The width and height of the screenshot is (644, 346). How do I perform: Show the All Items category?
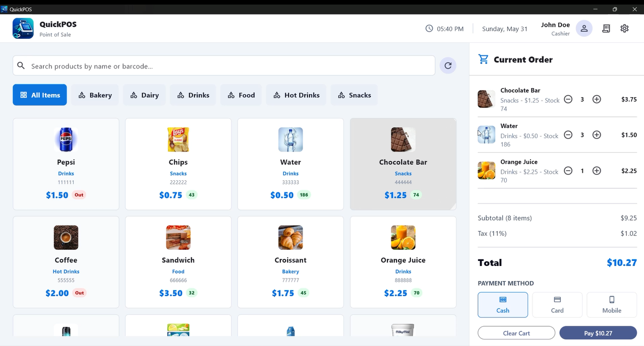point(40,95)
